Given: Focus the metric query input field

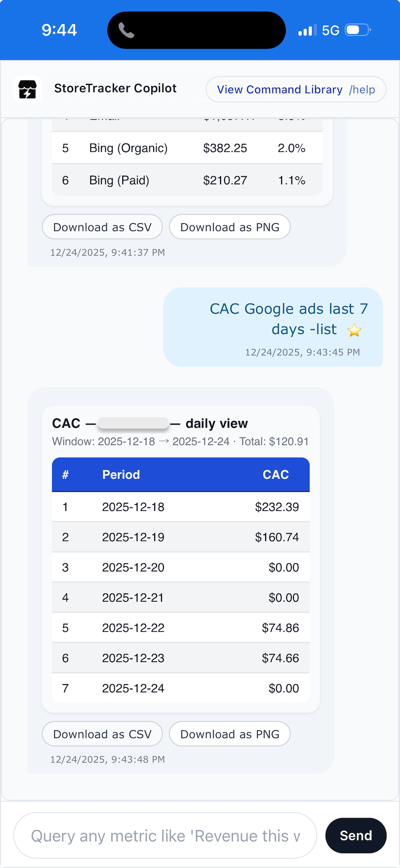Looking at the screenshot, I should click(x=165, y=835).
